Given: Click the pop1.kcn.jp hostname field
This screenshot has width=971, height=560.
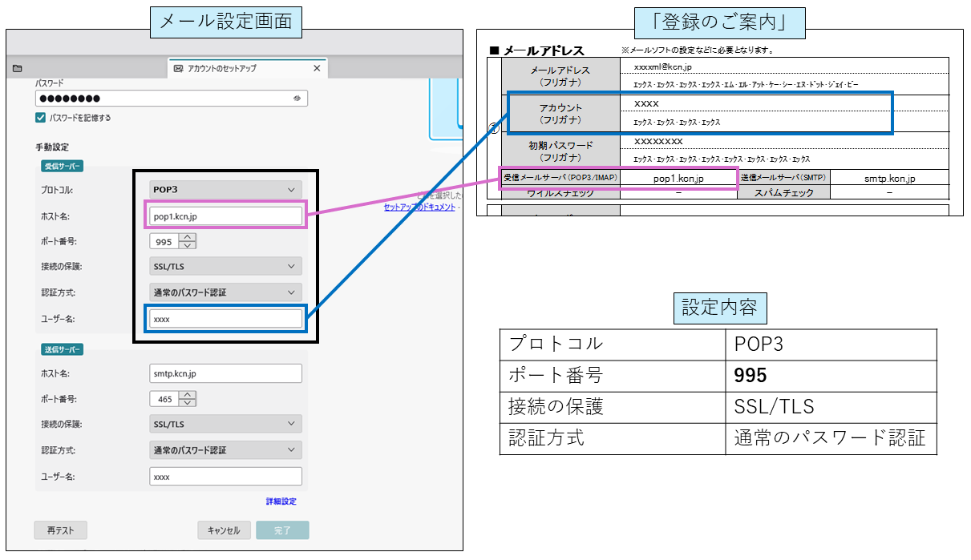Looking at the screenshot, I should (x=225, y=215).
